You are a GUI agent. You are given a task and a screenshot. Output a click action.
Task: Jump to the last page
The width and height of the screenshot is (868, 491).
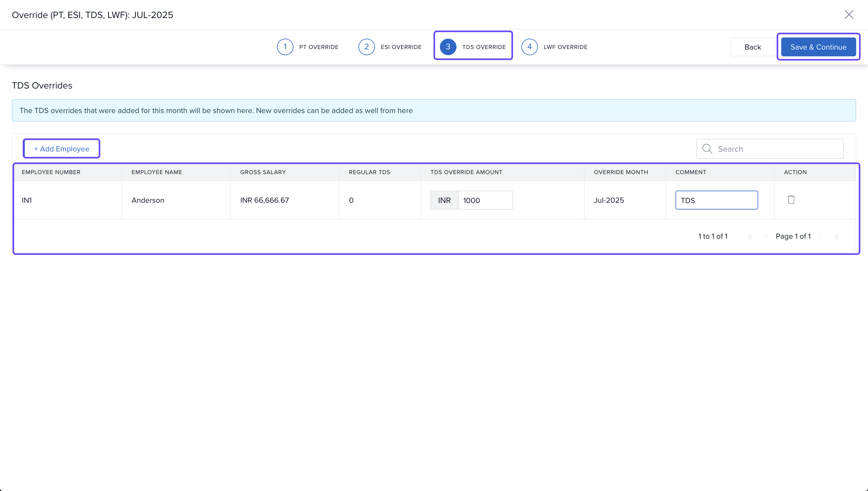836,237
